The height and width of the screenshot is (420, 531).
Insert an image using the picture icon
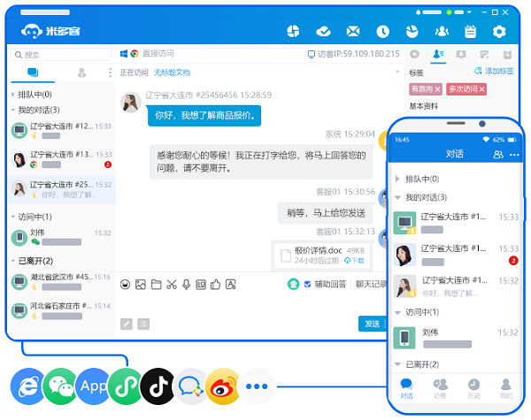[140, 285]
